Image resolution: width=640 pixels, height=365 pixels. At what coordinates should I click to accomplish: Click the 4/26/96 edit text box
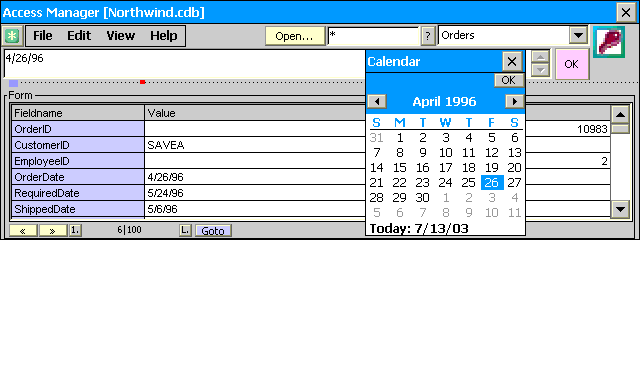[184, 64]
